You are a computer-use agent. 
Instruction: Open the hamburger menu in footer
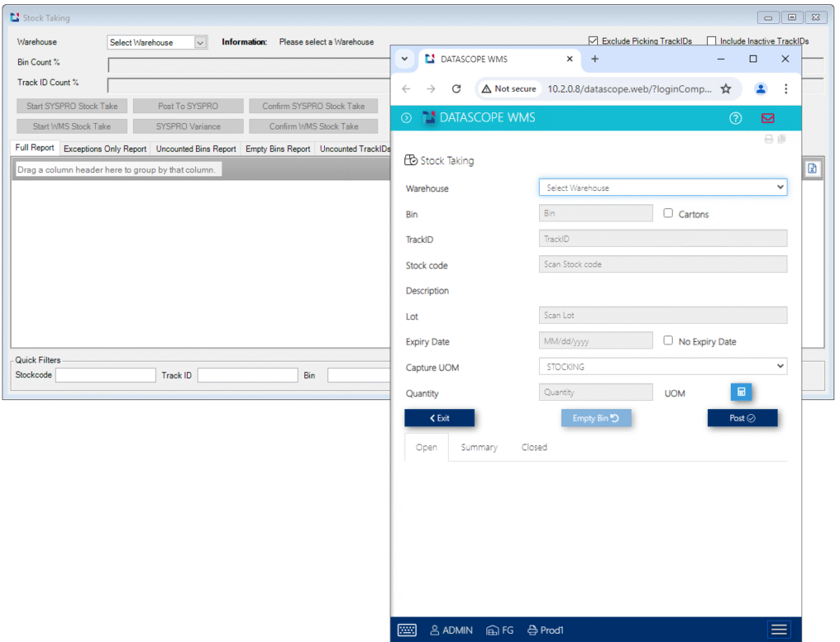click(x=778, y=630)
